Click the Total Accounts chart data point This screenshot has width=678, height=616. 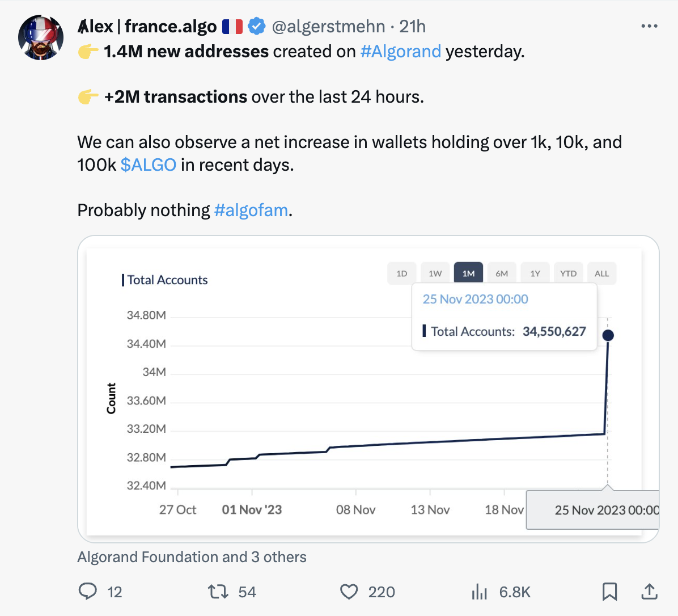tap(608, 335)
